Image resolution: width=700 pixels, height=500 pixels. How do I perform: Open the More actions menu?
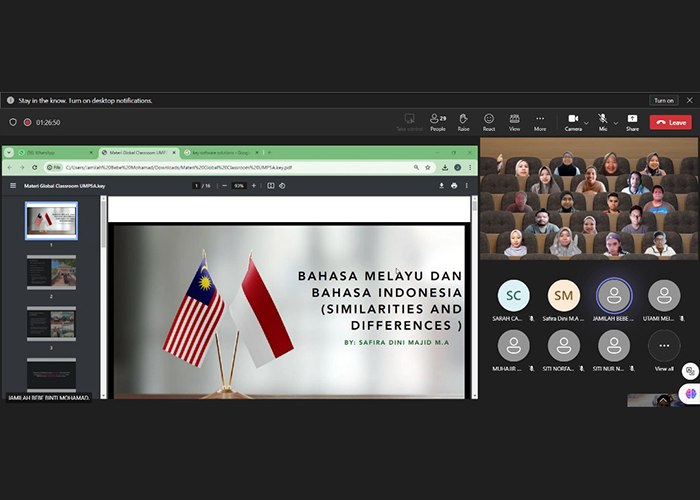540,122
